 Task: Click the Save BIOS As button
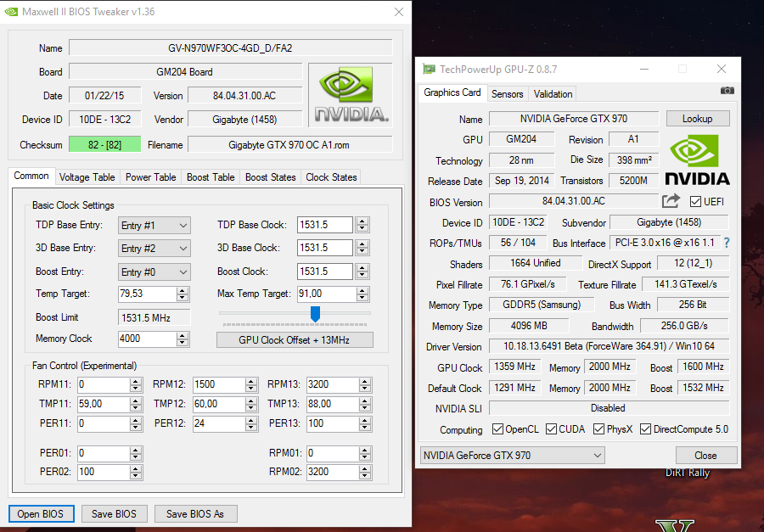click(195, 514)
